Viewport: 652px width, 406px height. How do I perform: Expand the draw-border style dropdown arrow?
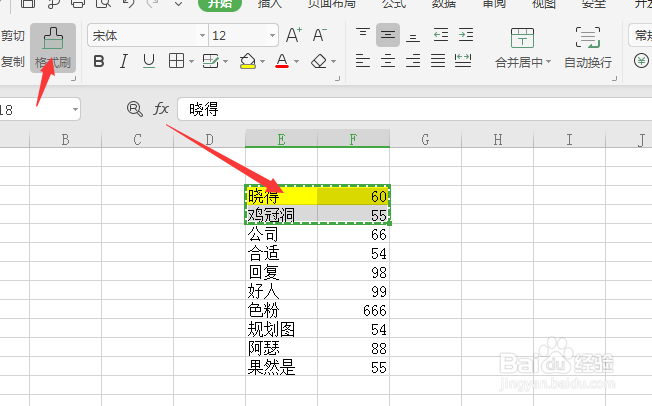(x=225, y=62)
